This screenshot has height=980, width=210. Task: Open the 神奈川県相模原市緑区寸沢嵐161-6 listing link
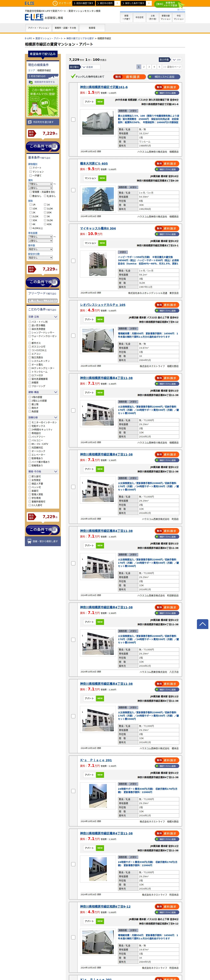click(104, 87)
